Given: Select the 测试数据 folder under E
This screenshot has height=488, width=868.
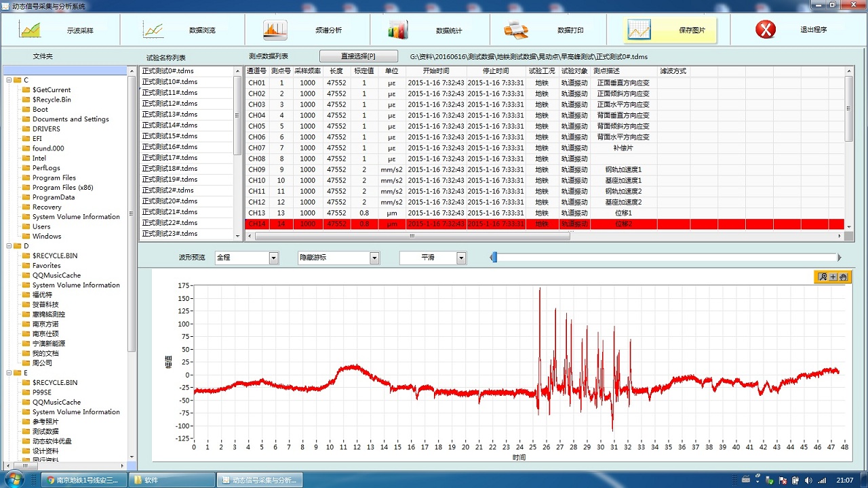Looking at the screenshot, I should point(45,431).
